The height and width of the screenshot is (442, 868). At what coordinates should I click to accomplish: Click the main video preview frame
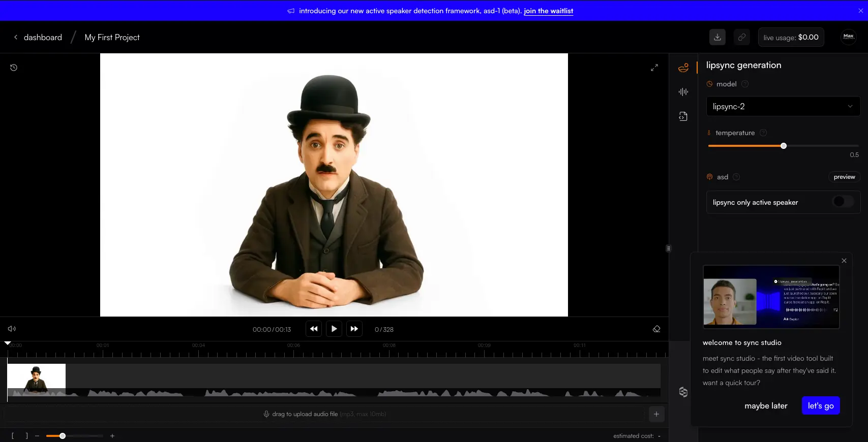(x=334, y=185)
